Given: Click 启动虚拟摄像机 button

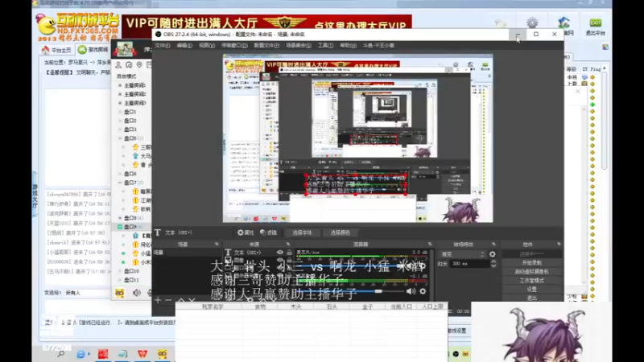Looking at the screenshot, I should coord(532,272).
